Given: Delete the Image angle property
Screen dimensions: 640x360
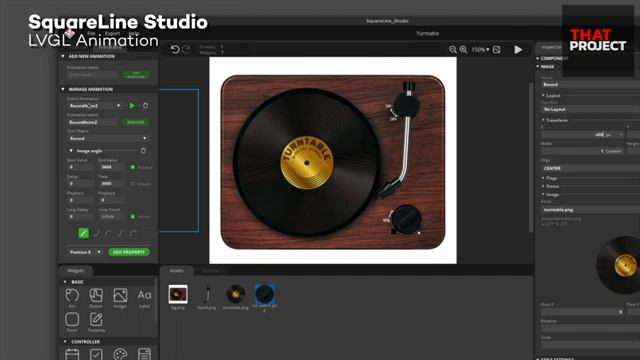Looking at the screenshot, I should pyautogui.click(x=143, y=151).
